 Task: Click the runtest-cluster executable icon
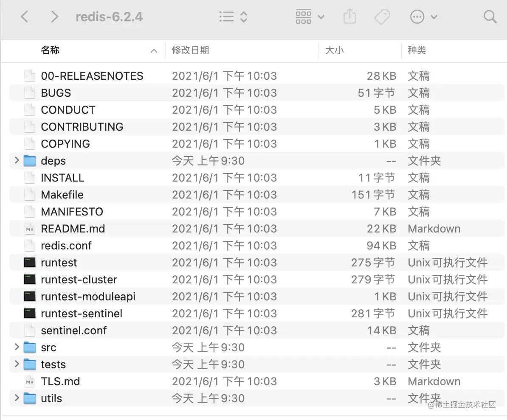click(30, 280)
